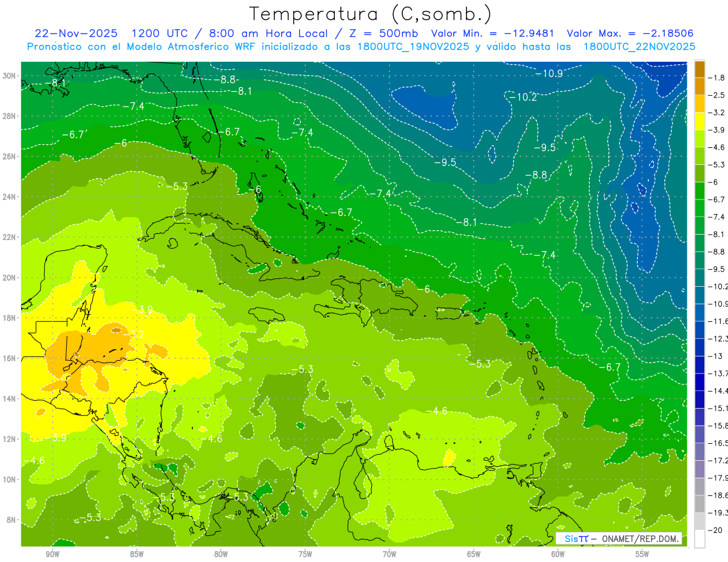
Task: Click the '26N' latitude axis label
Action: (10, 156)
